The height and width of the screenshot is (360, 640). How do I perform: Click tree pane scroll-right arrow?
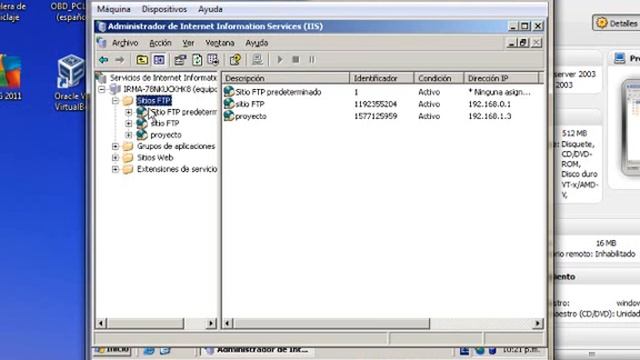[211, 324]
